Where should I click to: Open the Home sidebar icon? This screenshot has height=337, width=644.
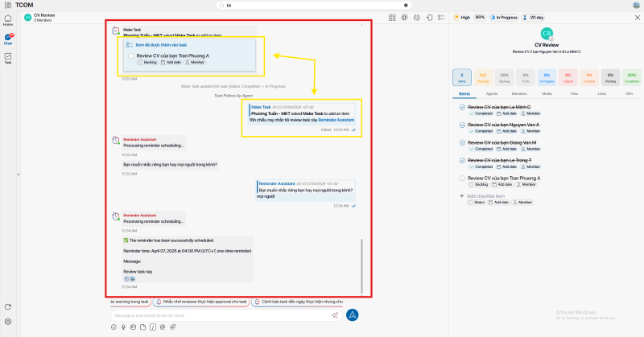tap(8, 20)
